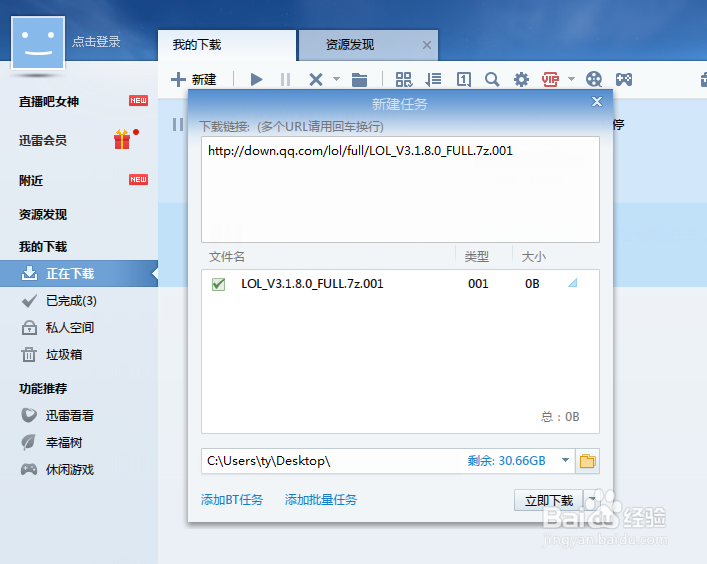
Task: Click the 迅雷看看 player icon
Action: pyautogui.click(x=29, y=415)
